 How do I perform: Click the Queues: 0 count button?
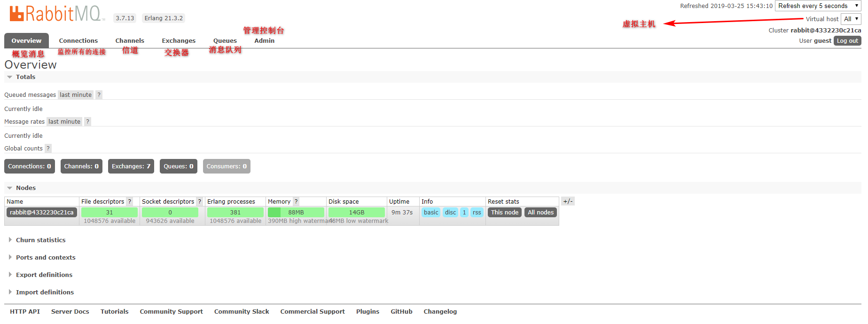(x=179, y=166)
